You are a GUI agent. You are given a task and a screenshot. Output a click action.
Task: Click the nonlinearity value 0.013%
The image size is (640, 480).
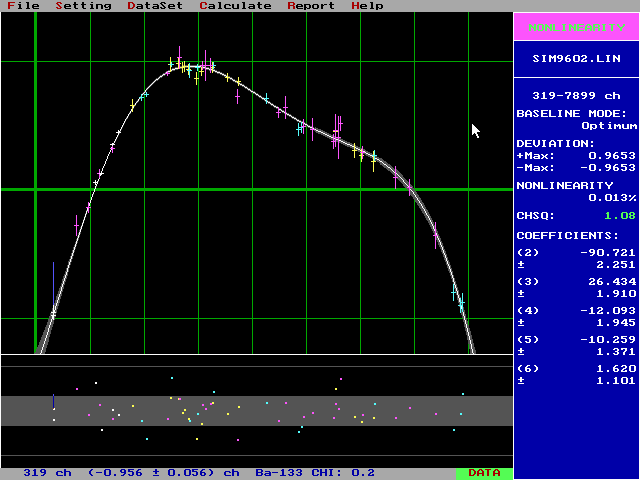click(x=612, y=198)
